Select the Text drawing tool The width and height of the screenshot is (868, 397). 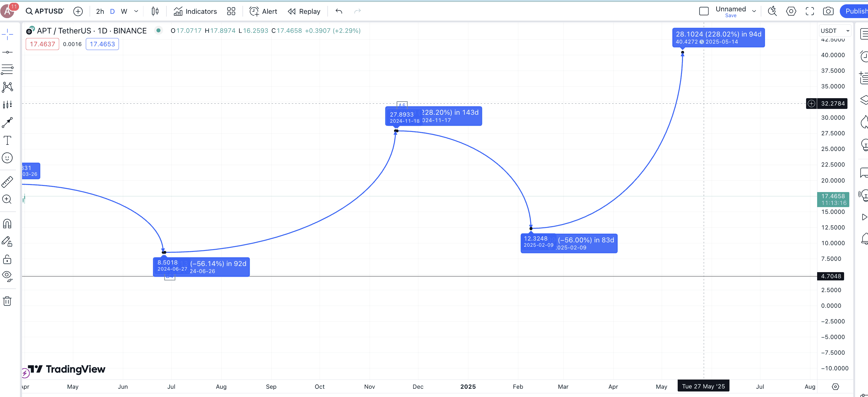point(7,140)
